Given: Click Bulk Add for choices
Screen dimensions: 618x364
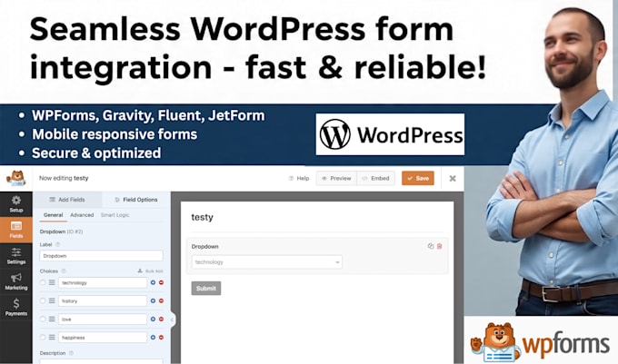Looking at the screenshot, I should tap(150, 271).
